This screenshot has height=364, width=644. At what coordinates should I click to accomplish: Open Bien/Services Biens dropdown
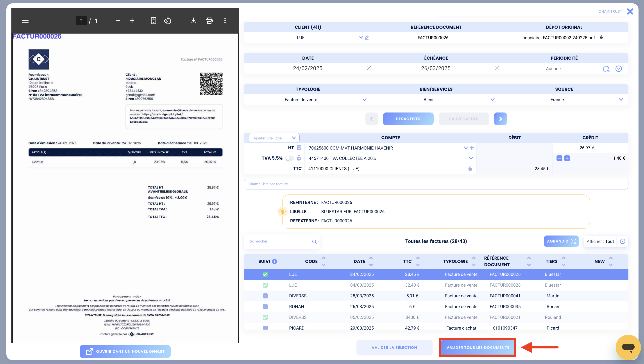pos(492,100)
